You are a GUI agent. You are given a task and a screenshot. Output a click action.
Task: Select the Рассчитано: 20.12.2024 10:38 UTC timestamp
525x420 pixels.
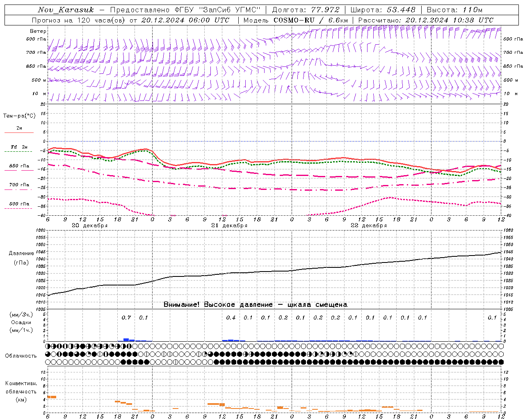click(x=426, y=20)
